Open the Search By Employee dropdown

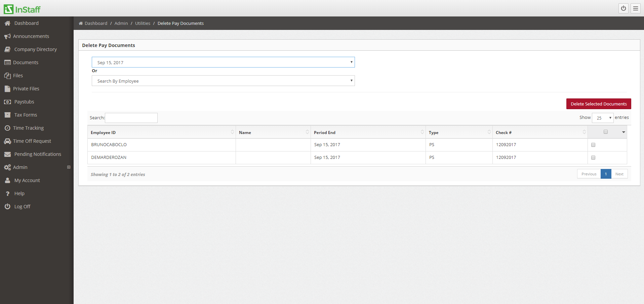(223, 81)
